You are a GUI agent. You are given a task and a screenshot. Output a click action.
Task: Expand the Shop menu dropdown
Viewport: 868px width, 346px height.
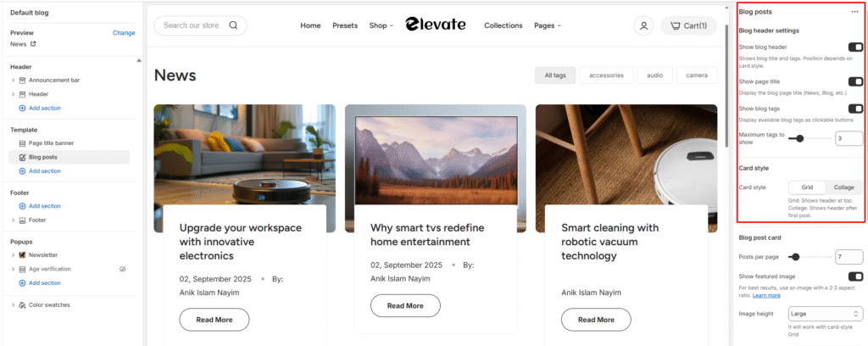[381, 25]
